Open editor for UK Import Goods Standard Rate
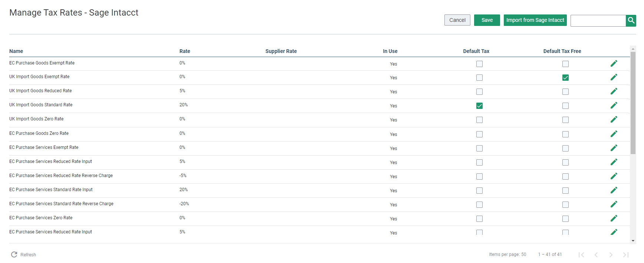This screenshot has height=263, width=644. coord(614,106)
